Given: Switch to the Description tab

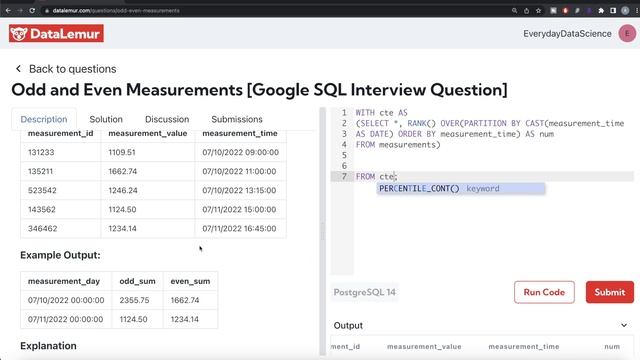Looking at the screenshot, I should (44, 119).
